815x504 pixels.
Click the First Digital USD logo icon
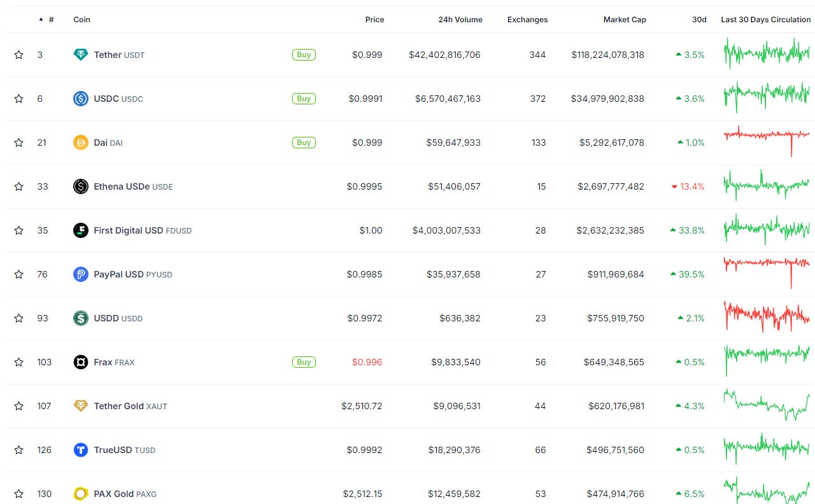tap(81, 230)
